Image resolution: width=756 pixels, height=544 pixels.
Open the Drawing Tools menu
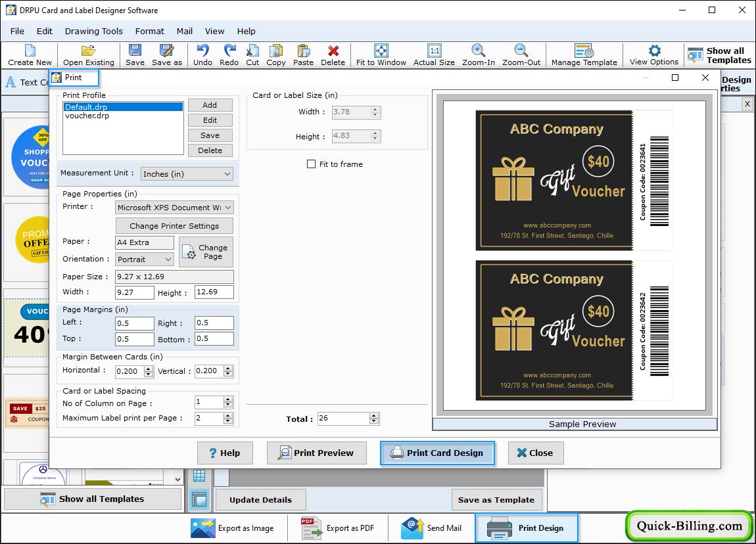(93, 32)
